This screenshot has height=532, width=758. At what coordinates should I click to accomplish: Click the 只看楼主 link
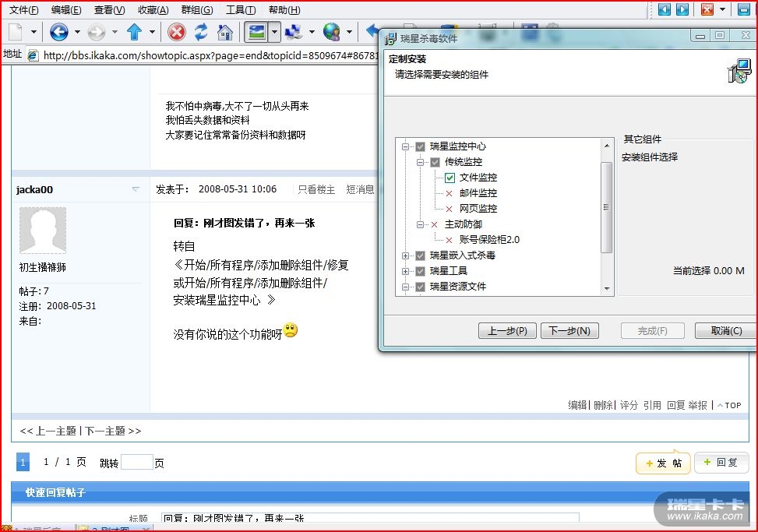pyautogui.click(x=316, y=189)
